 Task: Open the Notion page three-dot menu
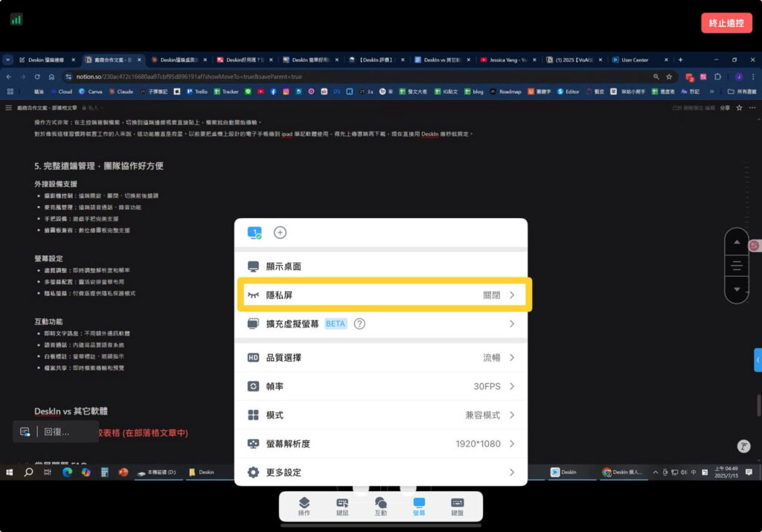[x=752, y=108]
